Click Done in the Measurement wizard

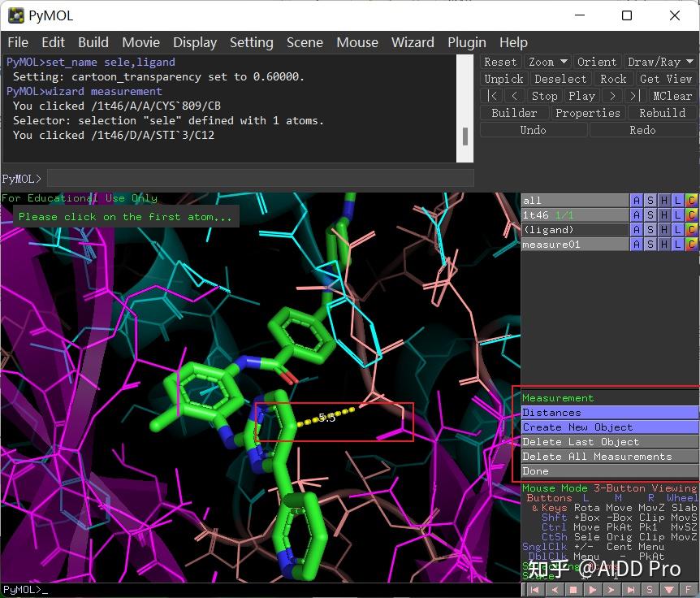pos(609,471)
